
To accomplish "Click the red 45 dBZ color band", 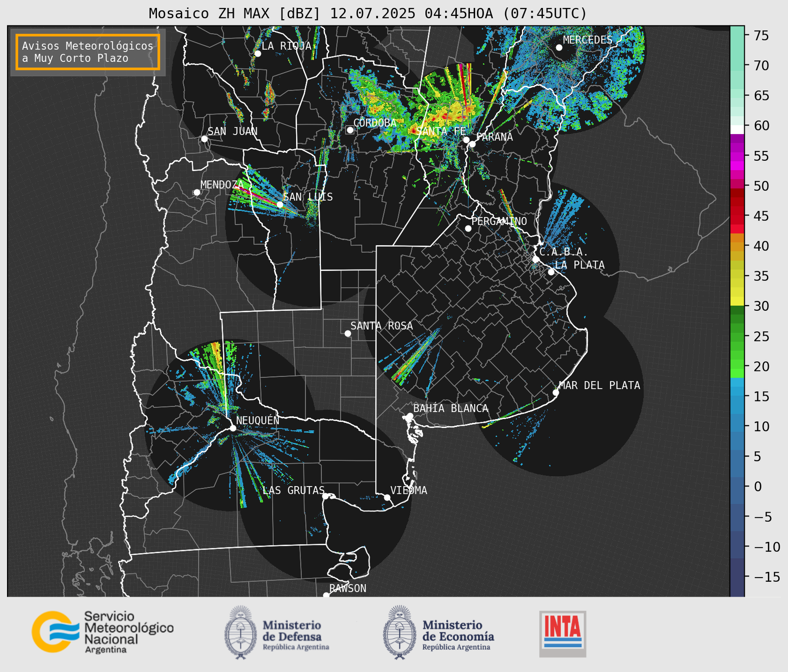I will point(737,216).
